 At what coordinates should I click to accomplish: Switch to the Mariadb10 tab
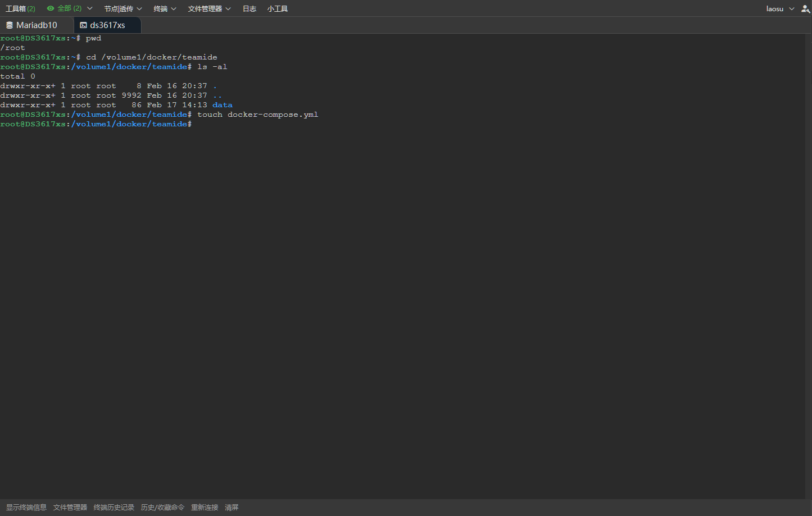tap(37, 25)
